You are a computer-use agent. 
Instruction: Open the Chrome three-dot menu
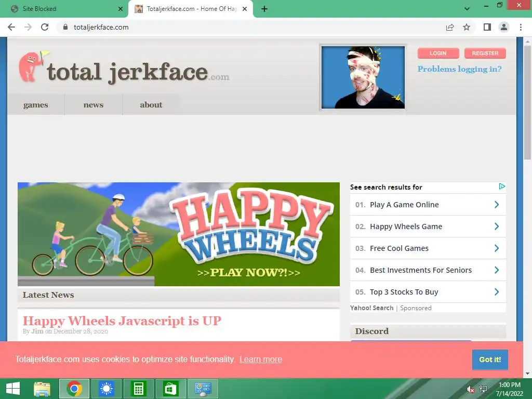click(x=521, y=27)
